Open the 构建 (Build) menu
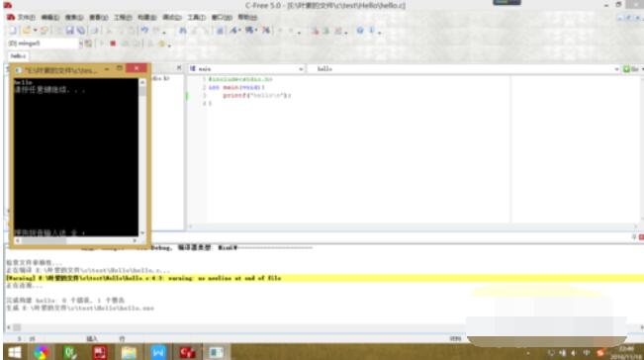The width and height of the screenshot is (644, 360). tap(146, 17)
